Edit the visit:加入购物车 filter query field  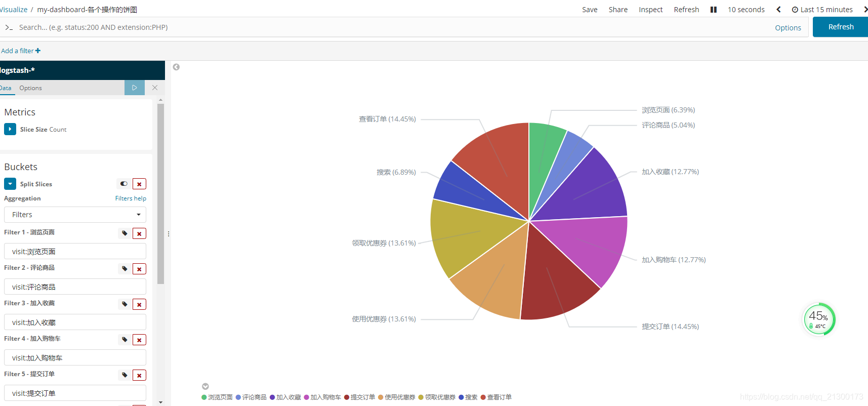tap(75, 357)
